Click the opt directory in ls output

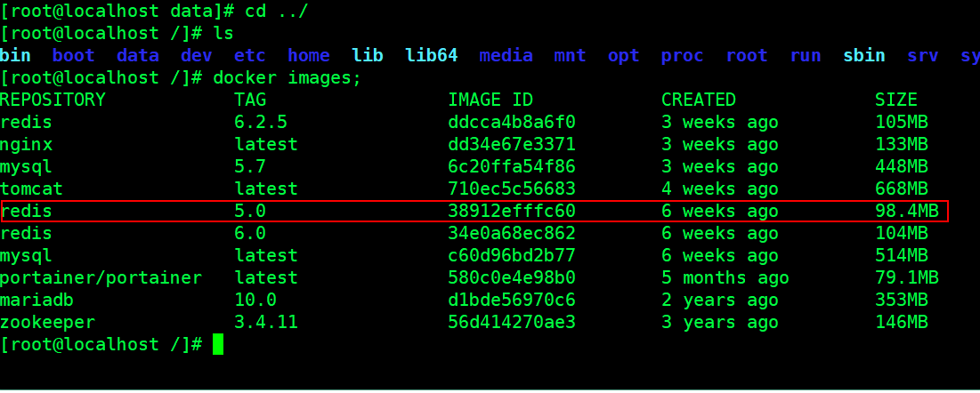click(624, 56)
